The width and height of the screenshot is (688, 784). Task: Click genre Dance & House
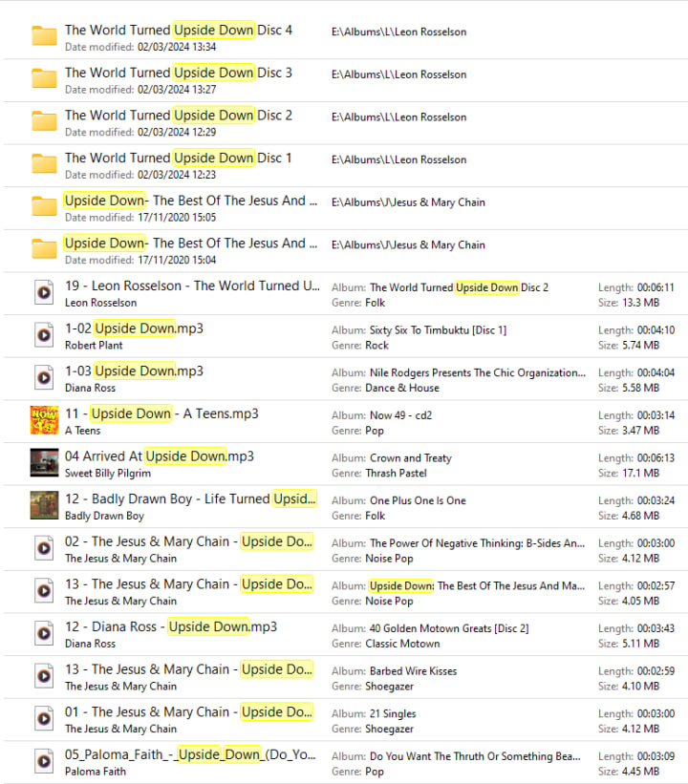[x=401, y=388]
